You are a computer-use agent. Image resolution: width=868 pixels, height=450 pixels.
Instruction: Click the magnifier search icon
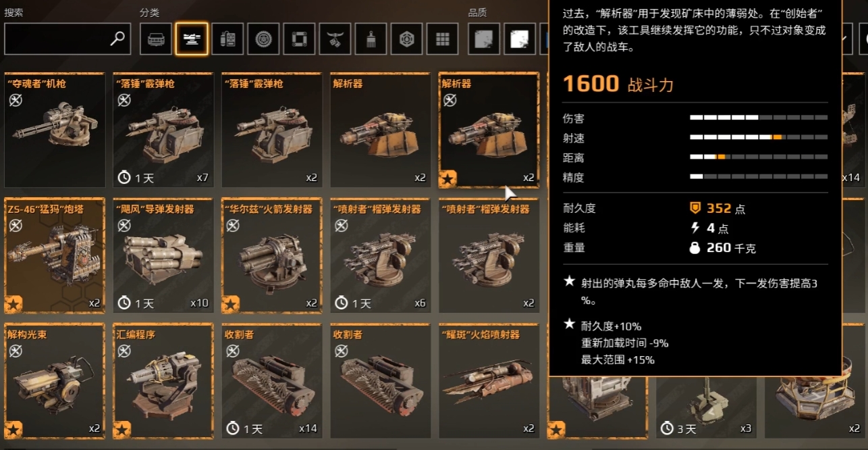(x=118, y=39)
